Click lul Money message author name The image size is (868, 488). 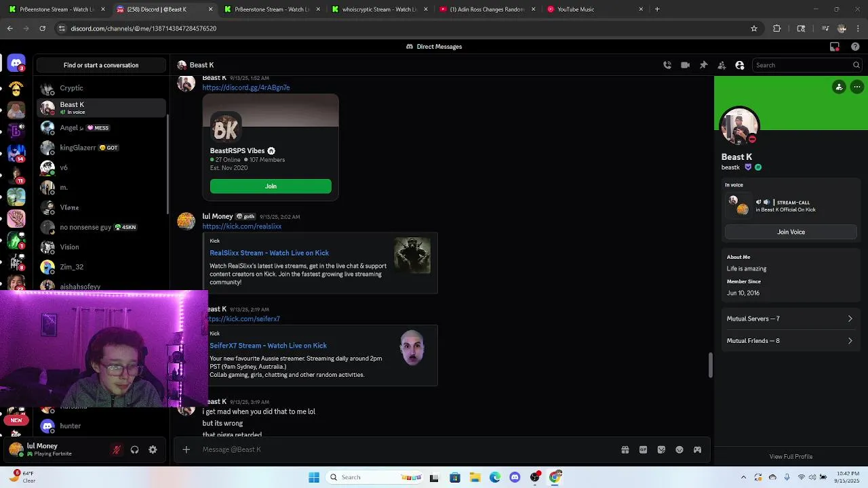[x=218, y=216]
